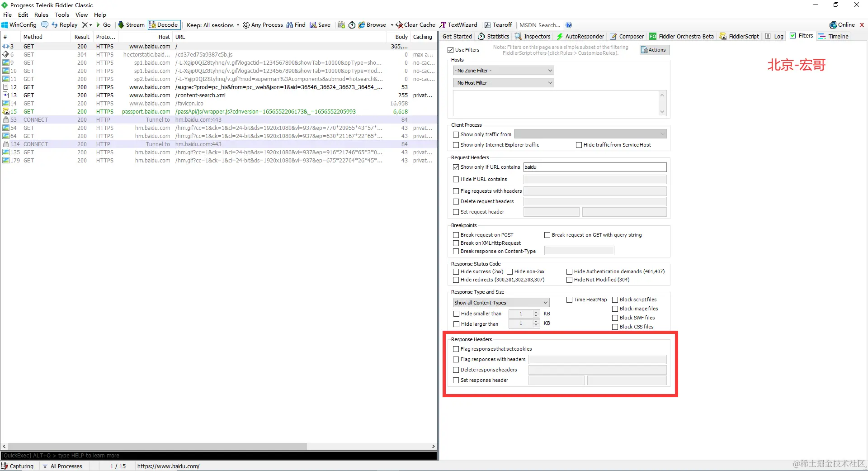
Task: Check Hide Not Modified (304)
Action: click(x=569, y=280)
